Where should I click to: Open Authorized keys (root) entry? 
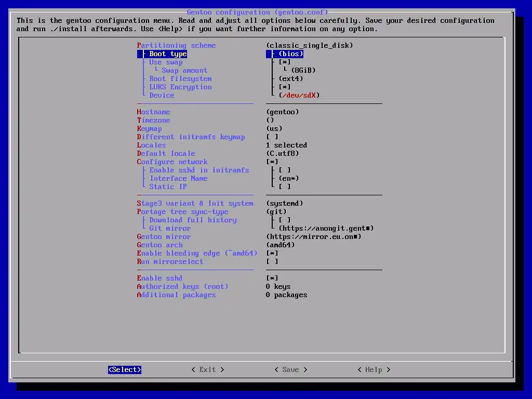(x=182, y=286)
